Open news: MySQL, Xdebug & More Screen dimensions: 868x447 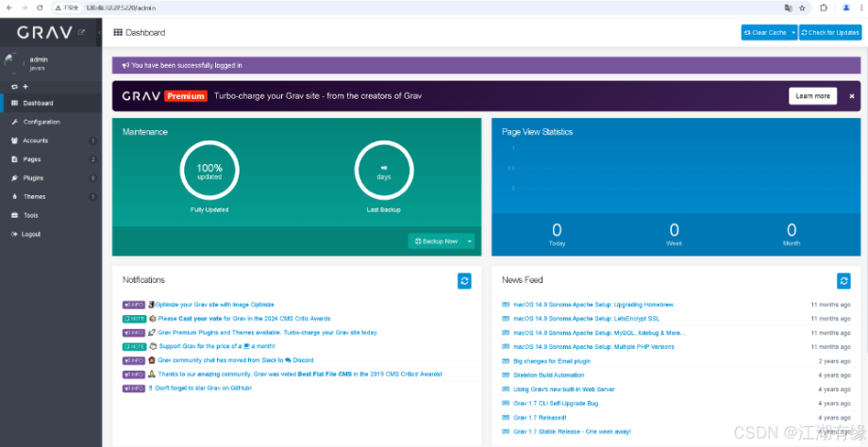pyautogui.click(x=599, y=333)
